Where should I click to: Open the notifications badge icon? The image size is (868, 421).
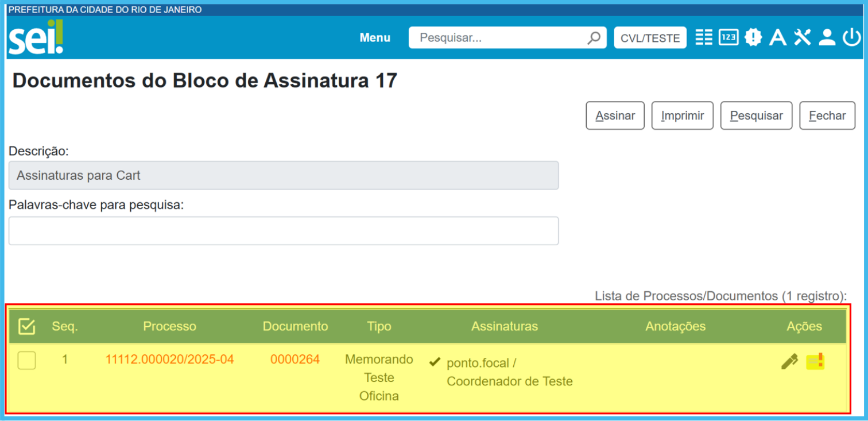tap(753, 38)
